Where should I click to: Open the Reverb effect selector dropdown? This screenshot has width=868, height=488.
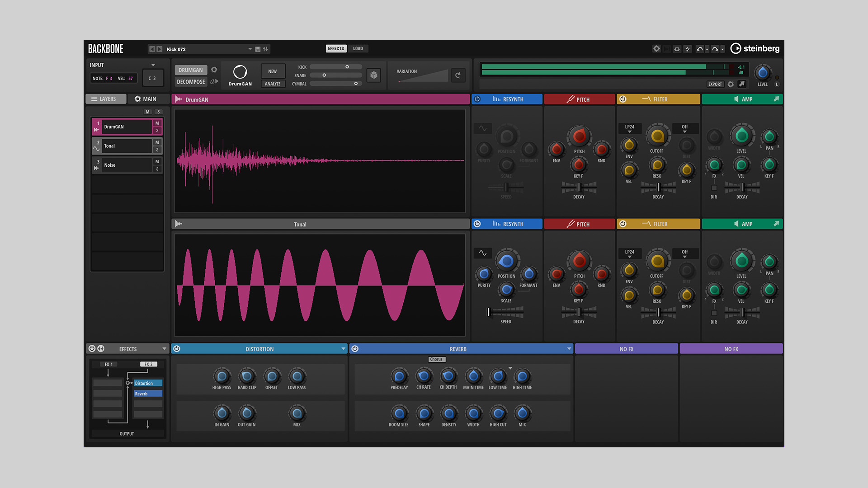pos(569,349)
